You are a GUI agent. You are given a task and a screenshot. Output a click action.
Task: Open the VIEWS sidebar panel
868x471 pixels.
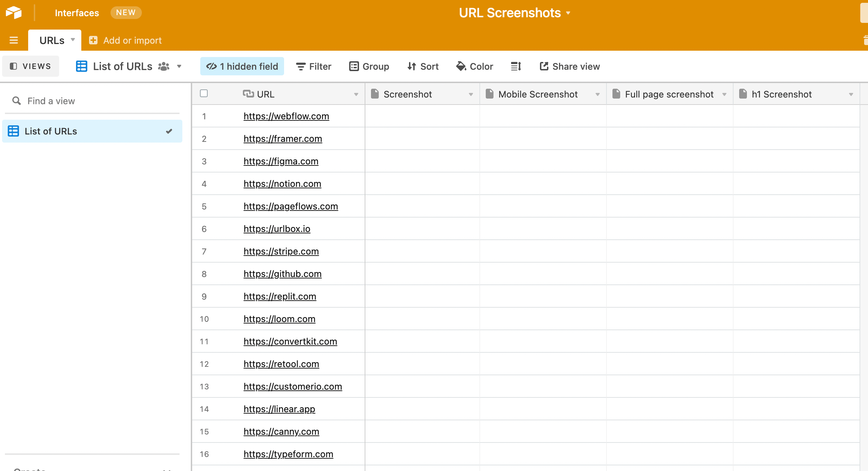pos(31,66)
